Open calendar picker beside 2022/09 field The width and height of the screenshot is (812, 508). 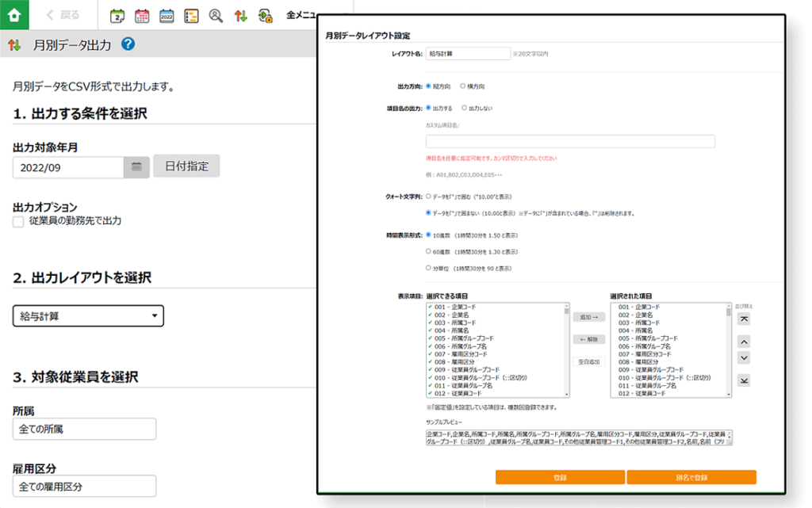point(136,166)
